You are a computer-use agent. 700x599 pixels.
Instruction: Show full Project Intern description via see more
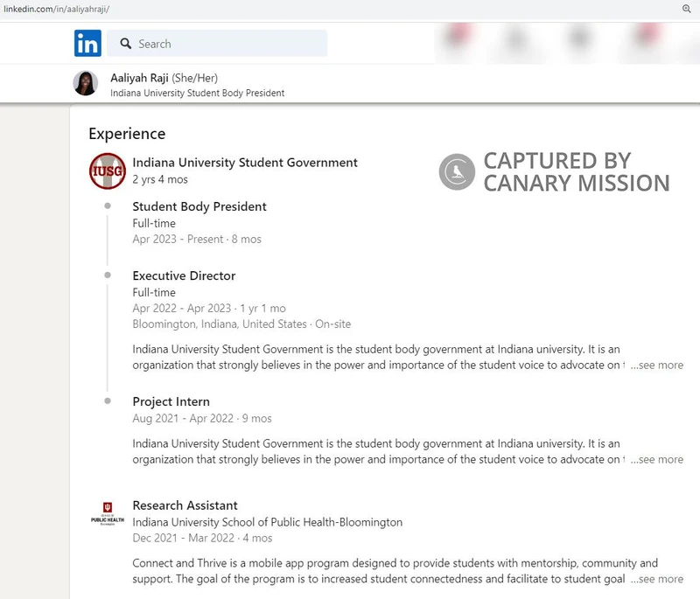(657, 459)
